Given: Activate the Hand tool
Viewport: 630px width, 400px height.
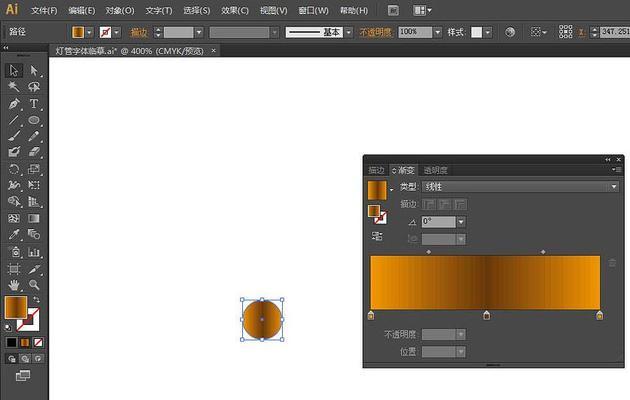Looking at the screenshot, I should tap(14, 285).
